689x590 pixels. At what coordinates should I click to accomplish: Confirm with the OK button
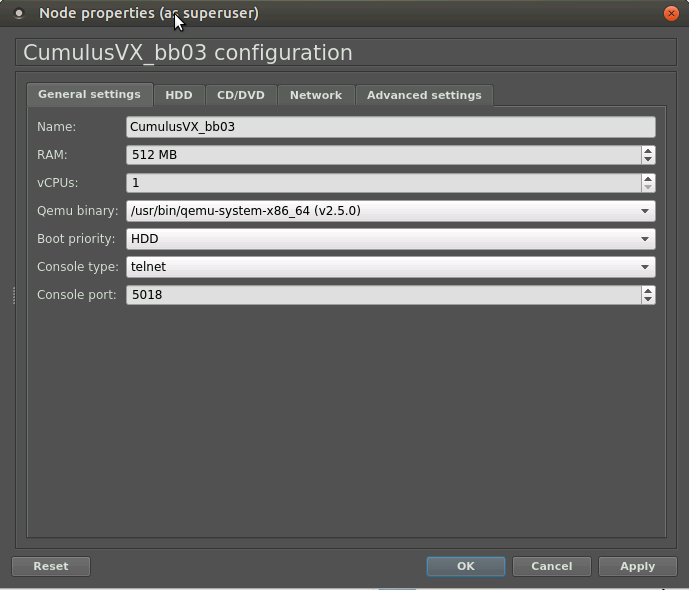[466, 566]
